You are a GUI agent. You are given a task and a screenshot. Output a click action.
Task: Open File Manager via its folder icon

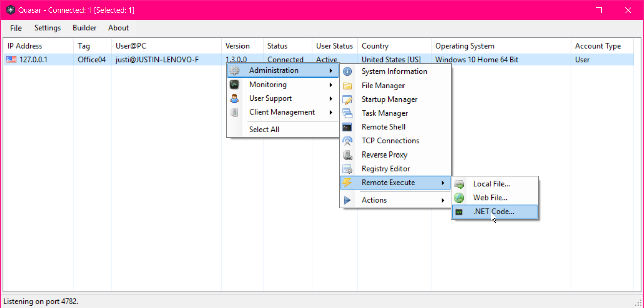tap(347, 86)
